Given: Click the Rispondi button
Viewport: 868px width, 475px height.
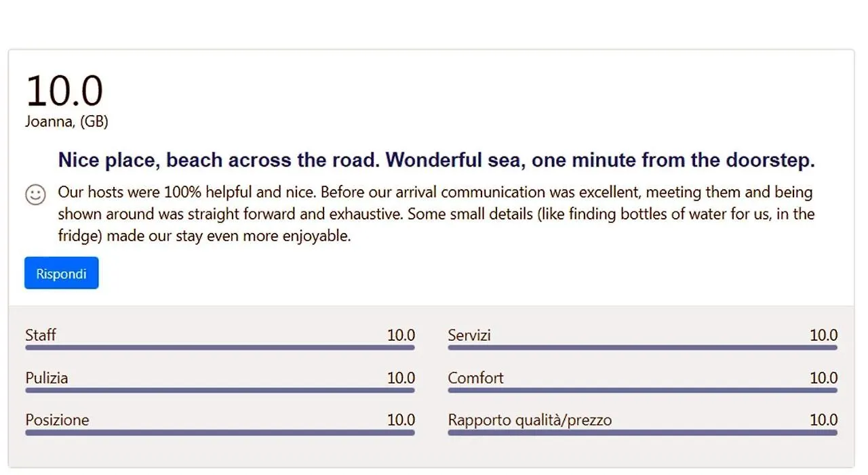Looking at the screenshot, I should (62, 273).
